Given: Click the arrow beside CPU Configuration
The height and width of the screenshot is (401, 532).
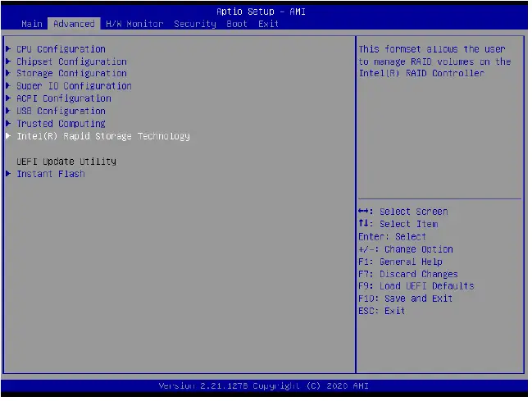Looking at the screenshot, I should [x=8, y=49].
